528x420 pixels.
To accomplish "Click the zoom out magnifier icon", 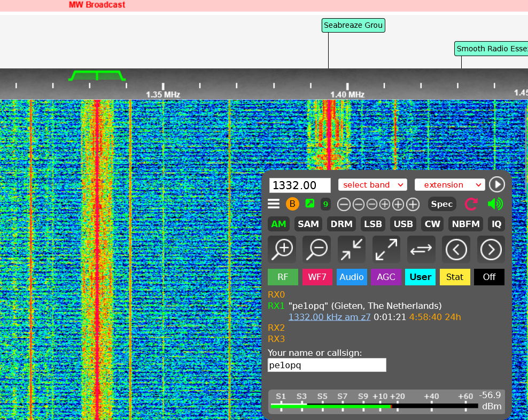I will click(317, 249).
